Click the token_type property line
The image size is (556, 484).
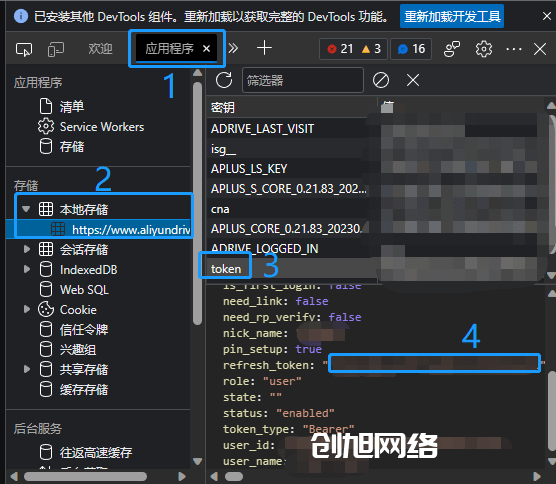point(288,429)
